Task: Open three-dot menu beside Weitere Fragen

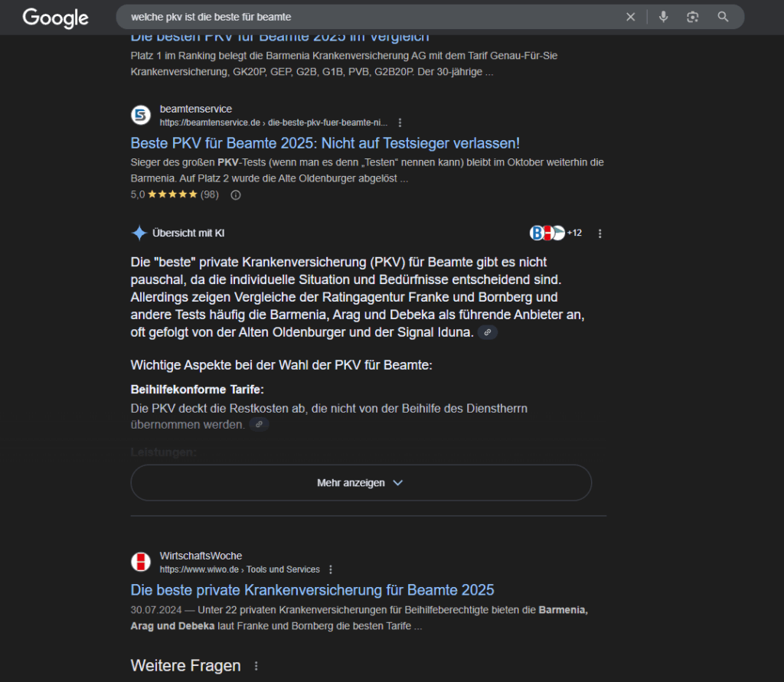Action: coord(256,666)
